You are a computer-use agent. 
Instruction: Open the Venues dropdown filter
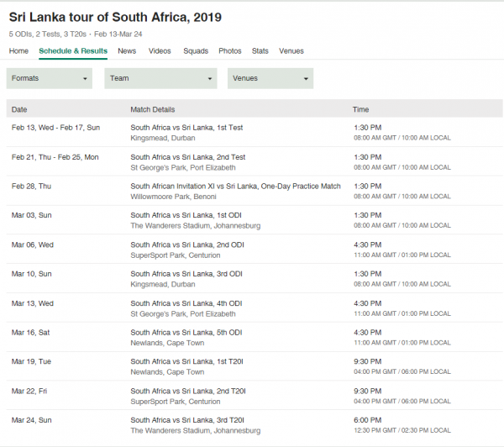[x=270, y=78]
